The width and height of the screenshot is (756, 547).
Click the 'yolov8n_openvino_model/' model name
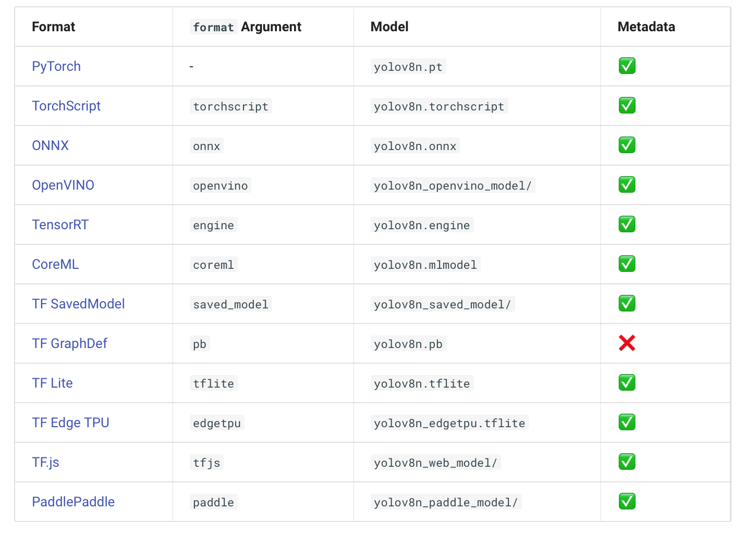pos(453,185)
